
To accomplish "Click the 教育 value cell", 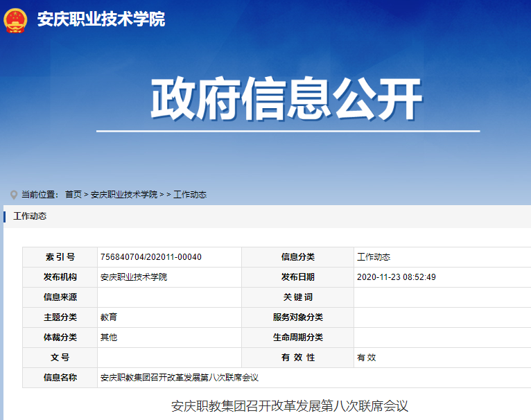I will tap(169, 317).
